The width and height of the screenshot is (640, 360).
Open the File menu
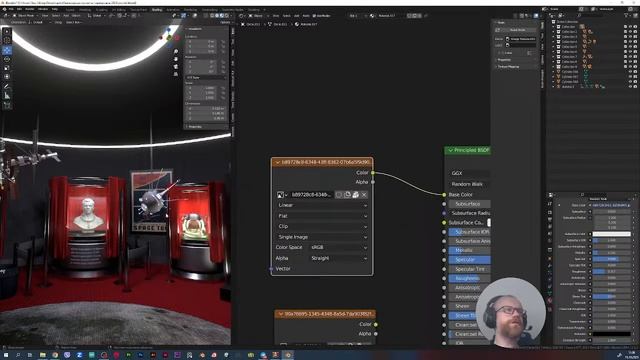11,9
